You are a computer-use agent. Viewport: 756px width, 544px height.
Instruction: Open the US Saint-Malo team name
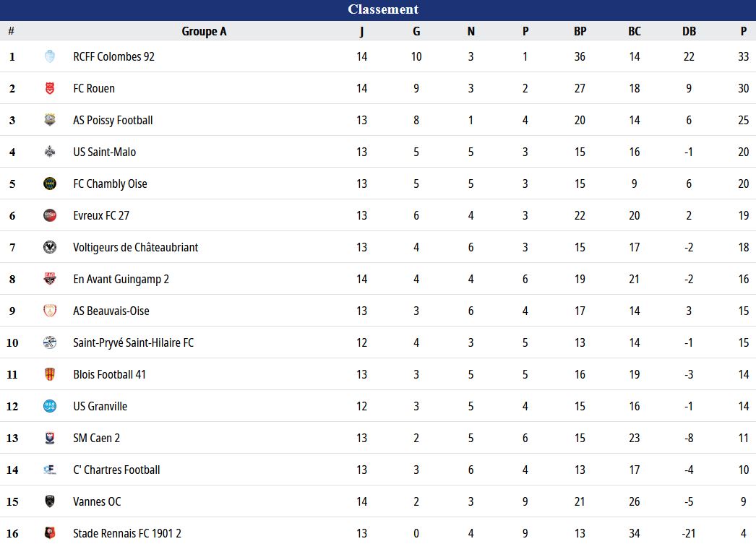pyautogui.click(x=105, y=152)
